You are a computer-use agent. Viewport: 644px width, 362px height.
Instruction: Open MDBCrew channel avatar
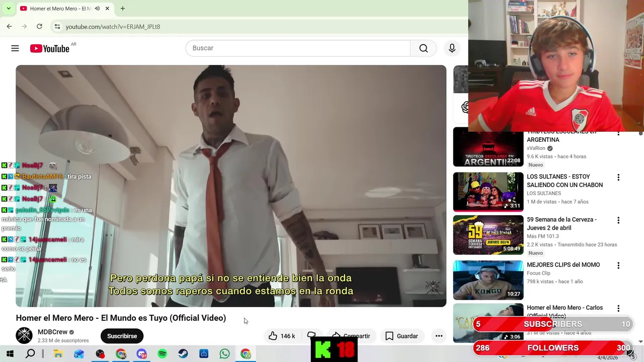[24, 335]
